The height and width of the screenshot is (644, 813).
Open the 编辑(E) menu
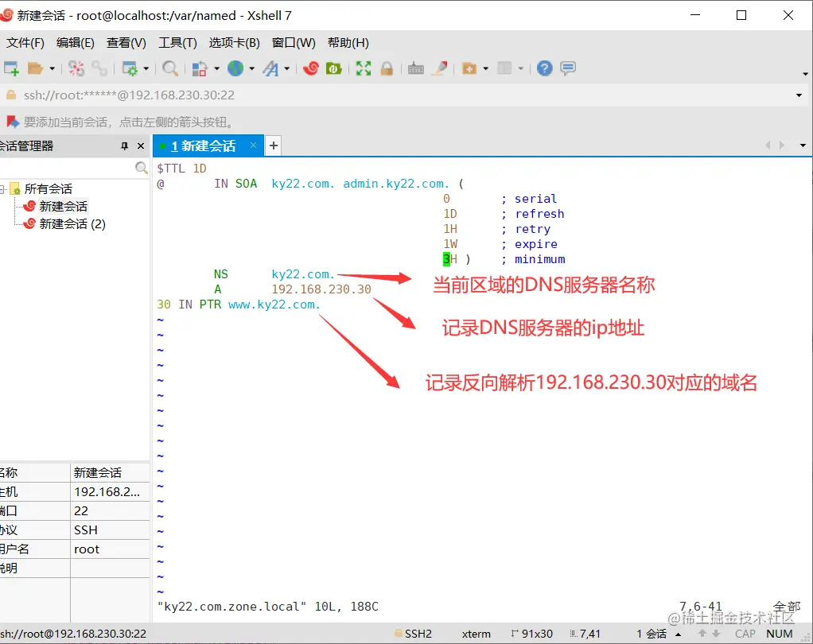(x=76, y=42)
